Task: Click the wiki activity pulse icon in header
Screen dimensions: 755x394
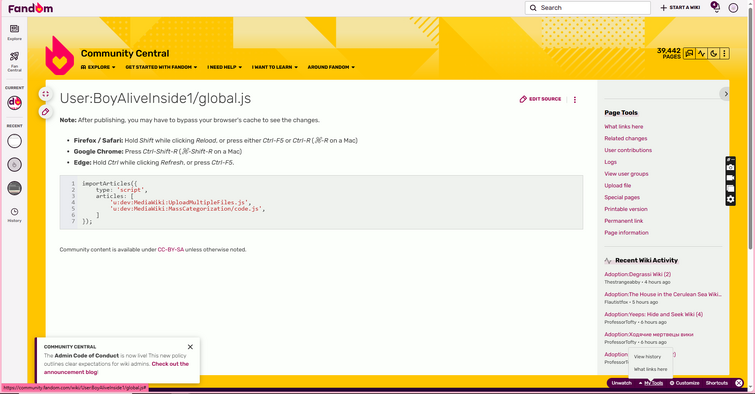Action: pyautogui.click(x=702, y=53)
